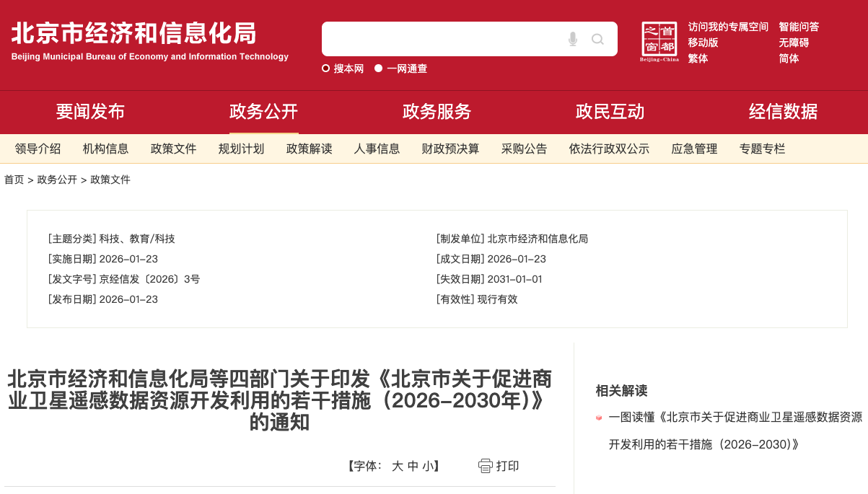
Task: Click the red bullet icon under 相关解读
Action: (x=598, y=418)
